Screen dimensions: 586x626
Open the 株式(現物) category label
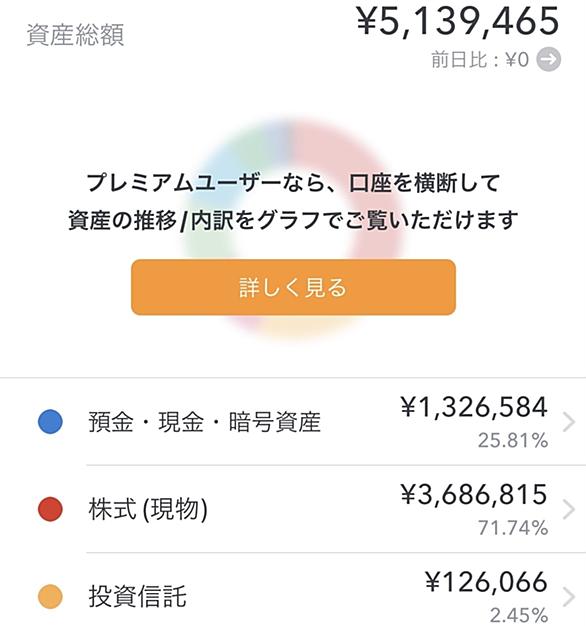pos(148,509)
